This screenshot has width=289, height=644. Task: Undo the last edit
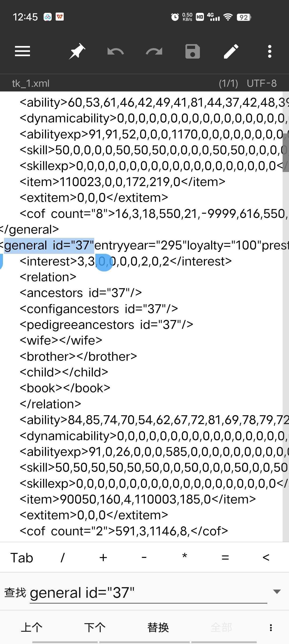(x=116, y=51)
